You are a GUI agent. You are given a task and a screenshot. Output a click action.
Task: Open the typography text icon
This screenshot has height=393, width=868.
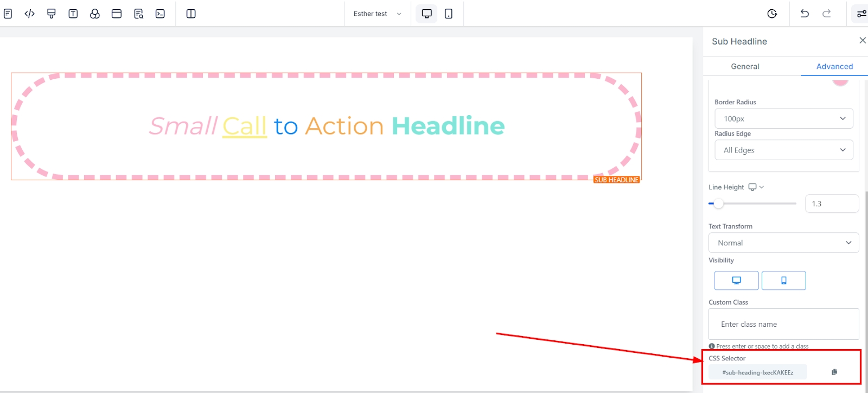point(73,14)
